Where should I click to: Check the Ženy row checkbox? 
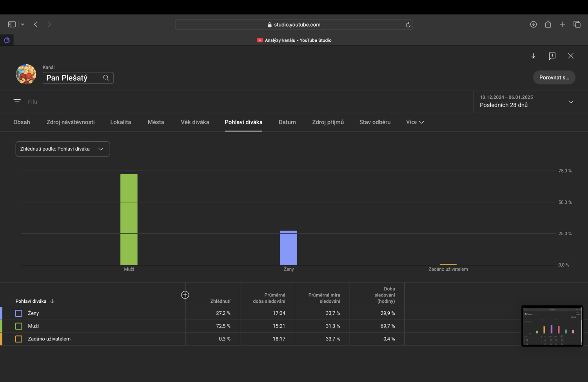tap(19, 313)
